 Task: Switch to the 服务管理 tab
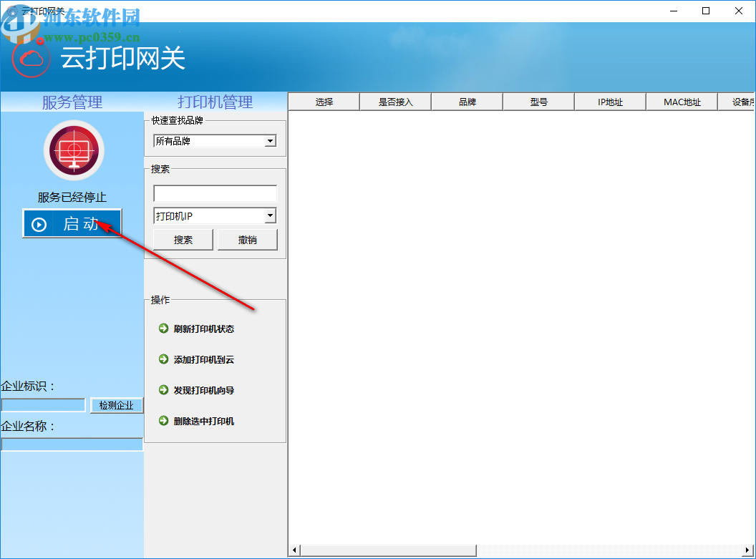click(x=72, y=102)
